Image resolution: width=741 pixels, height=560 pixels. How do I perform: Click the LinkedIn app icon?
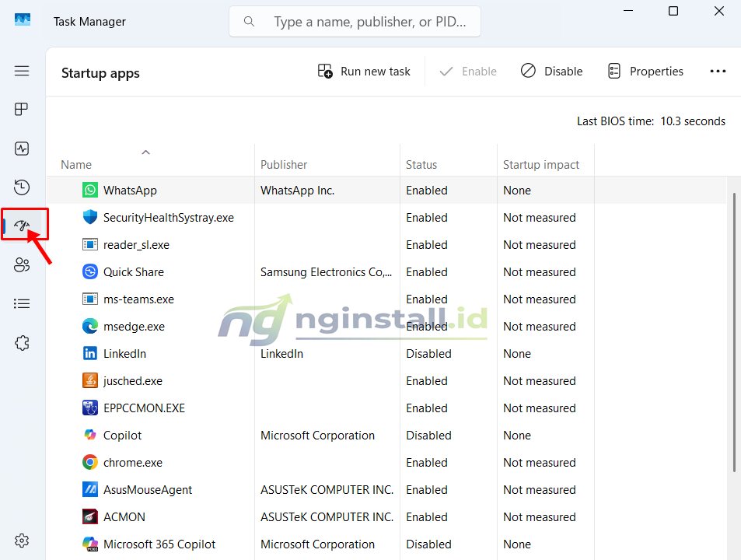click(x=89, y=353)
